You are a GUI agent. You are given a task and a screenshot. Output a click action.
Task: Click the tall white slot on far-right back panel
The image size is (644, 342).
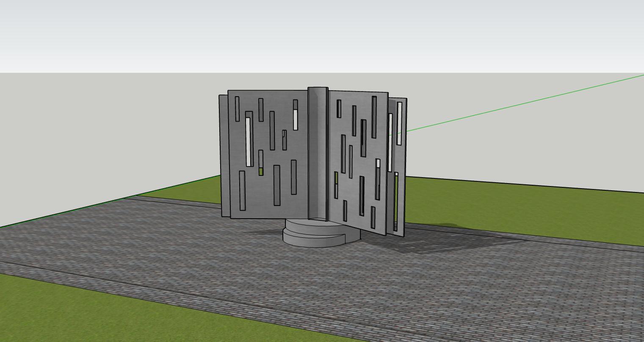point(399,123)
